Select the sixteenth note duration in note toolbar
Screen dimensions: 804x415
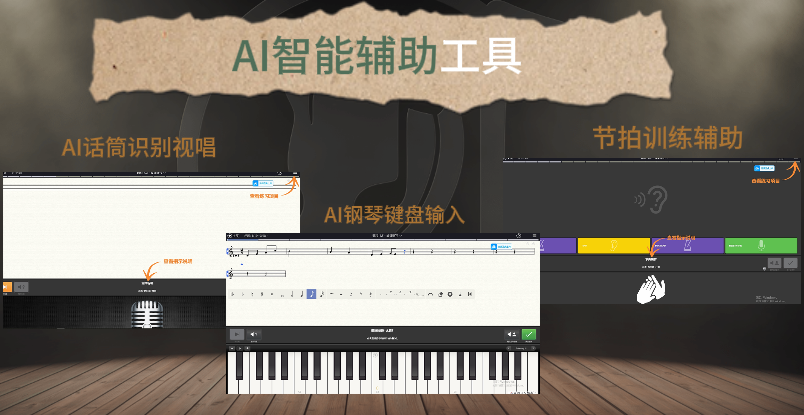pyautogui.click(x=322, y=294)
